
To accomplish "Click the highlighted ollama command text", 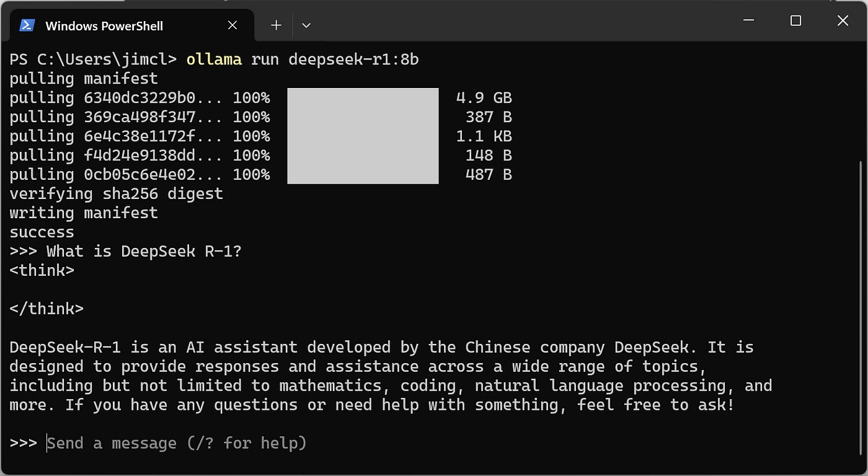I will [213, 59].
